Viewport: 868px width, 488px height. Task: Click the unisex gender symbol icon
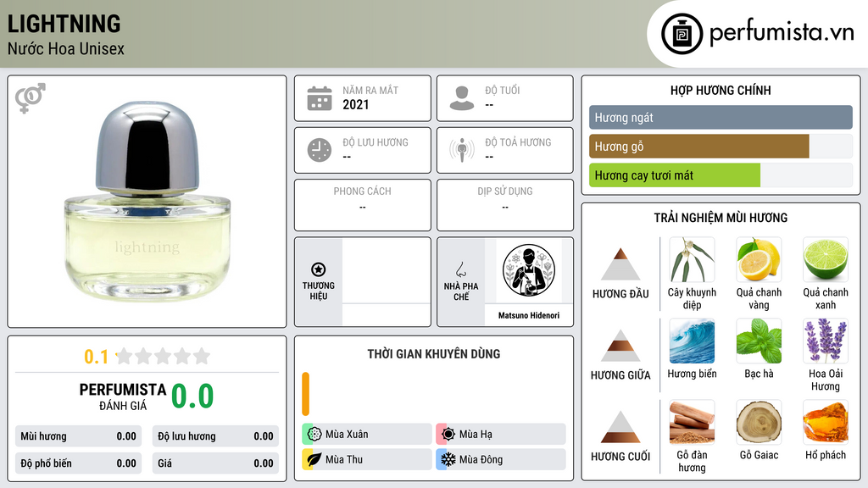31,98
